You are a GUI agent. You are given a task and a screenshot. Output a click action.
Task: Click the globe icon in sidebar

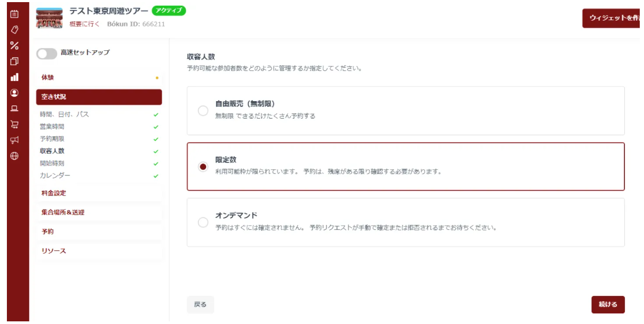pyautogui.click(x=14, y=157)
